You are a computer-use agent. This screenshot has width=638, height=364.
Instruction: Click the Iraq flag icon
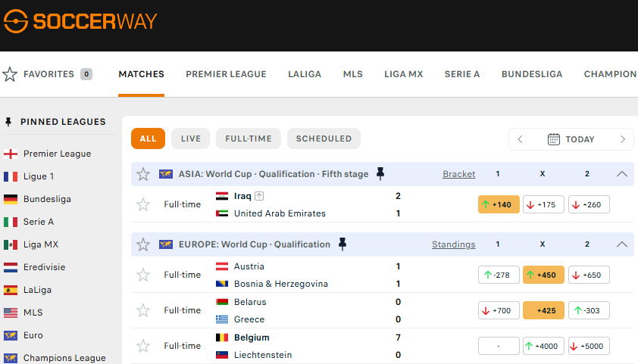222,196
